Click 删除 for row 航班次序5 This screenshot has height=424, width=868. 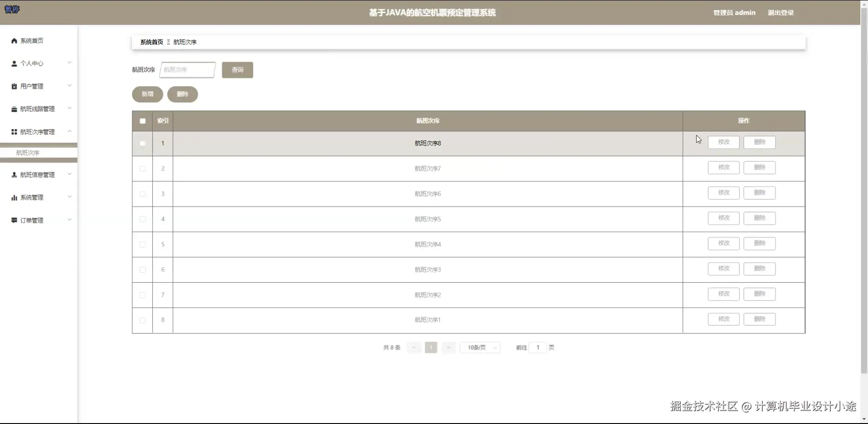pos(760,218)
